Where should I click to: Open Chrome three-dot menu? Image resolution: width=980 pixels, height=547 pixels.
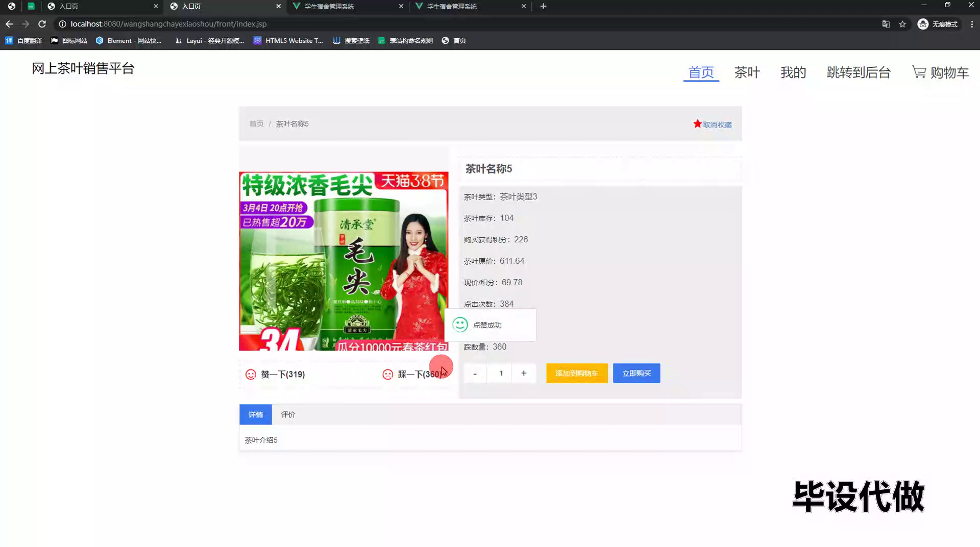(972, 24)
